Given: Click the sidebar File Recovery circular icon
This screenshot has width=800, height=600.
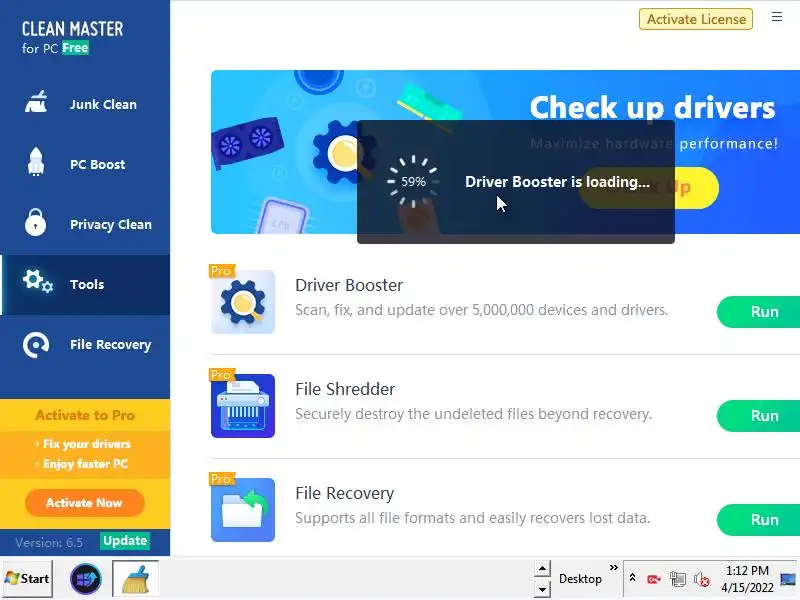Looking at the screenshot, I should (36, 345).
